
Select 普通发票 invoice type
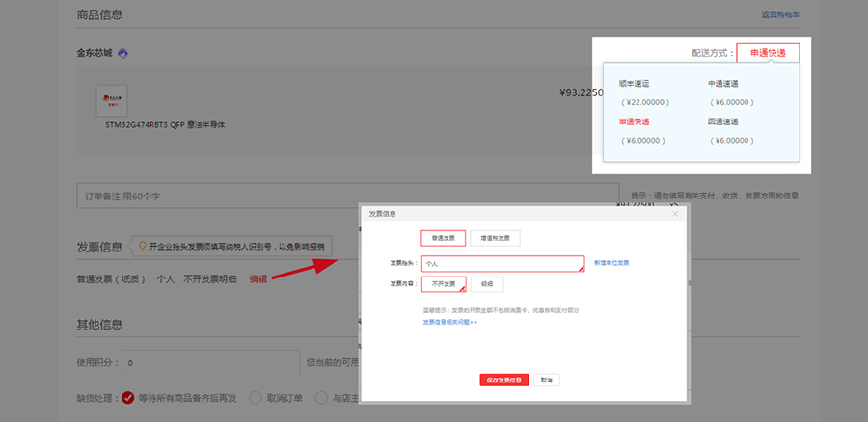[444, 238]
